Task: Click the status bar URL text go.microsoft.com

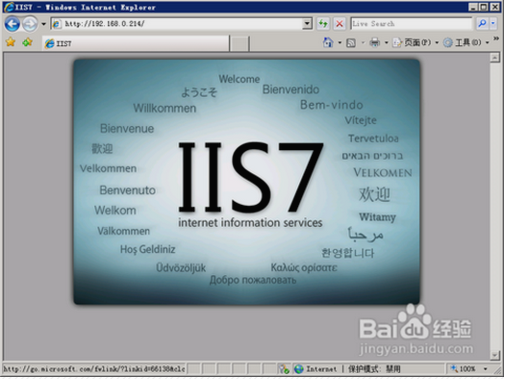Action: pyautogui.click(x=94, y=369)
